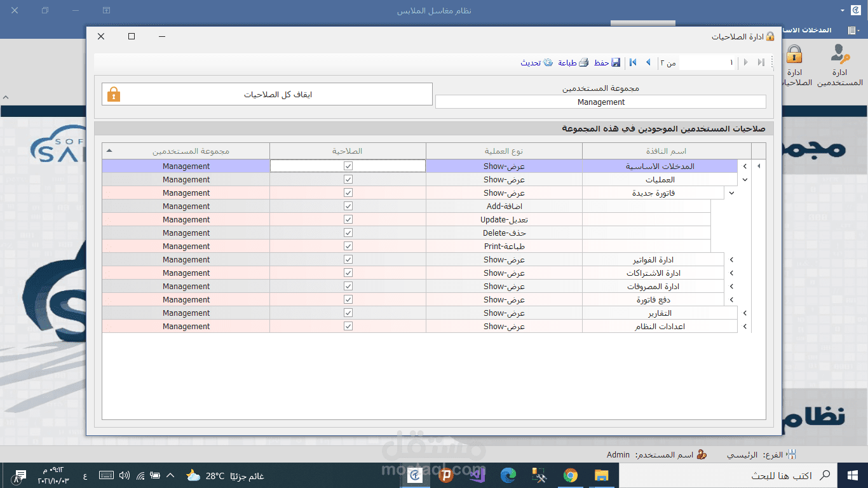Click the volume speaker tray icon
Viewport: 868px width, 488px height.
[125, 475]
